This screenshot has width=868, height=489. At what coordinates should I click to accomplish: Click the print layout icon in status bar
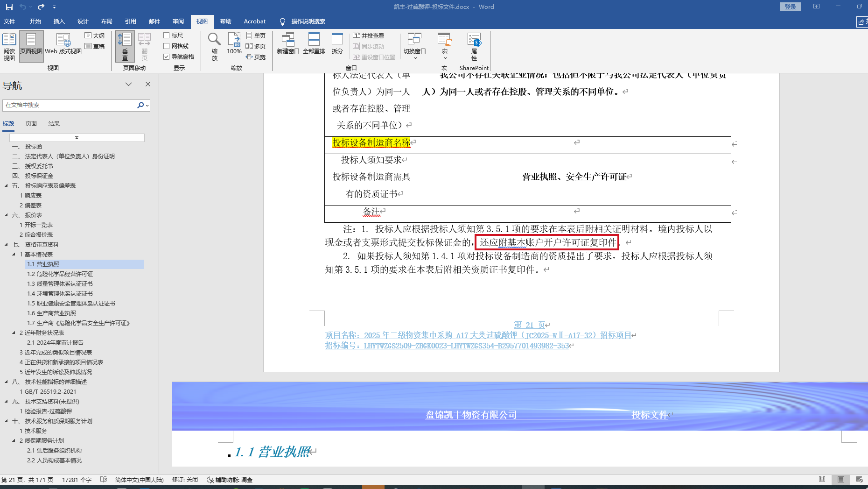[x=841, y=480]
